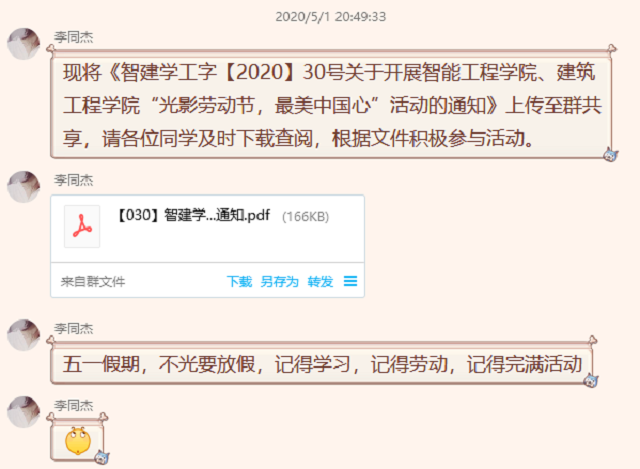Click the 2020/5/1 20:49:33 timestamp

point(331,17)
